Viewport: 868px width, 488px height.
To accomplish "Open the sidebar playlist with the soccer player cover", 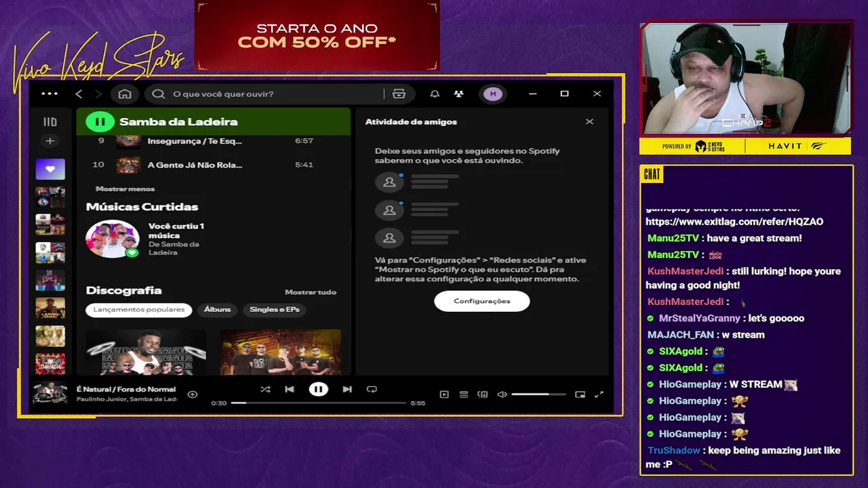I will tap(50, 280).
